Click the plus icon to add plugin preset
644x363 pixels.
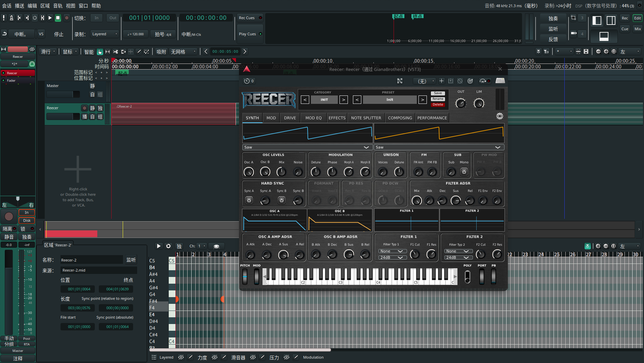click(x=441, y=81)
